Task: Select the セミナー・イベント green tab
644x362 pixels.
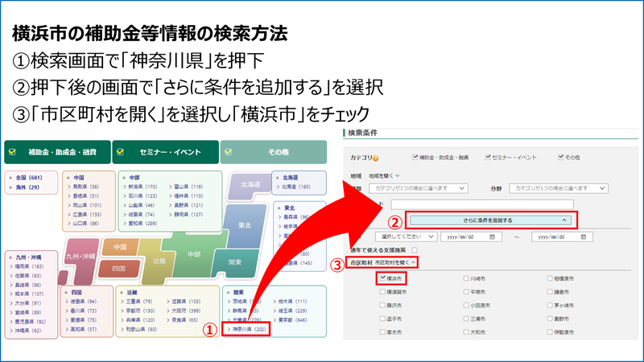Action: point(165,151)
